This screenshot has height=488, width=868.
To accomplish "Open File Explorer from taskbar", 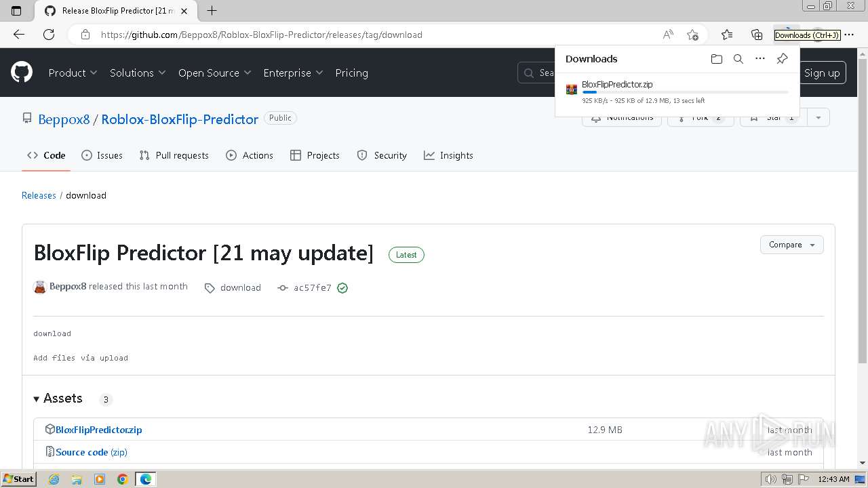I will coord(77,479).
